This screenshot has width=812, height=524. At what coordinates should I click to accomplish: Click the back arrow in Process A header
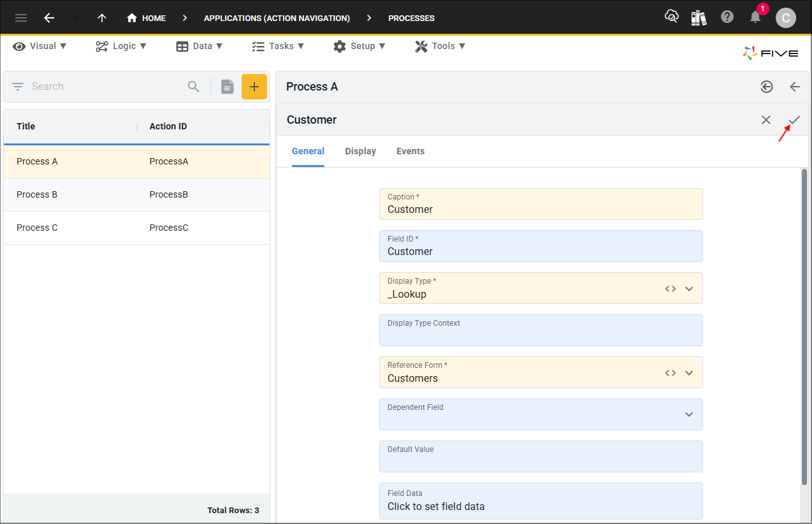tap(795, 87)
